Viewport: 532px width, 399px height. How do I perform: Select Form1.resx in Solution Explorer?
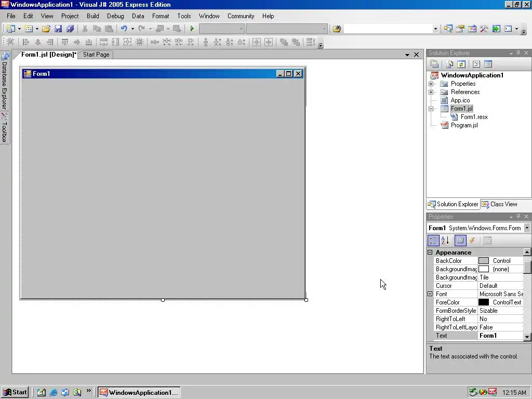point(474,117)
